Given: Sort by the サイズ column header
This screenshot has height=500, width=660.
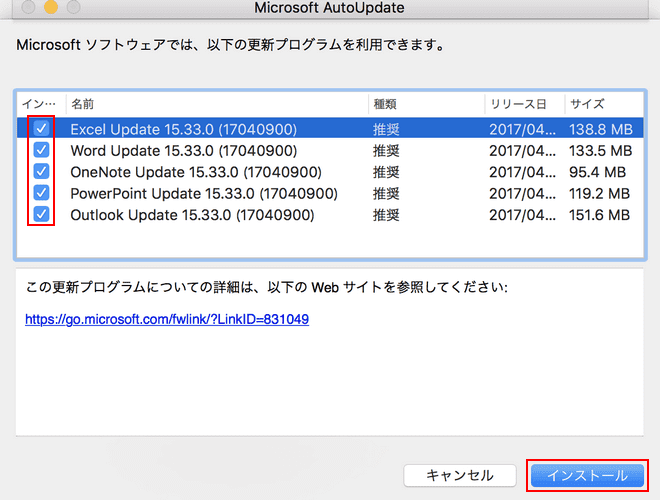Looking at the screenshot, I should [x=587, y=104].
